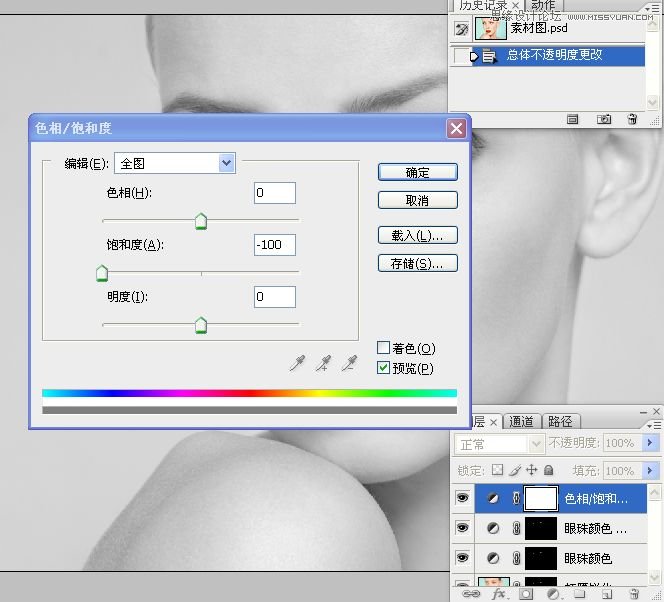The height and width of the screenshot is (602, 664).
Task: Uncheck the 预览 (Preview) checkbox
Action: (383, 368)
